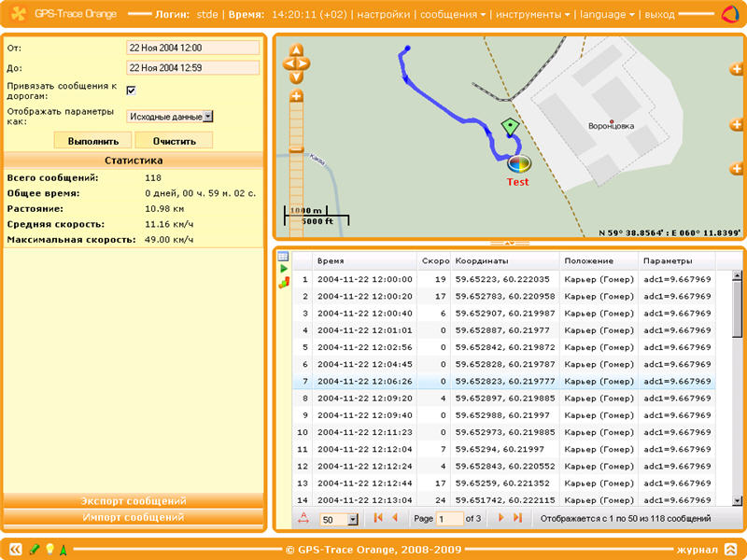Click the Положение column header
The image size is (747, 560).
599,261
